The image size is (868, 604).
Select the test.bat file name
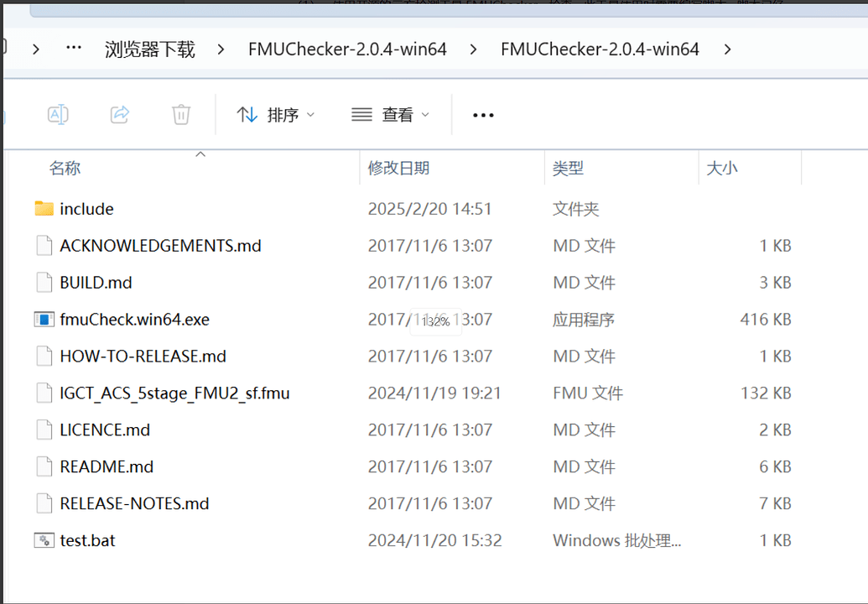[x=87, y=540]
